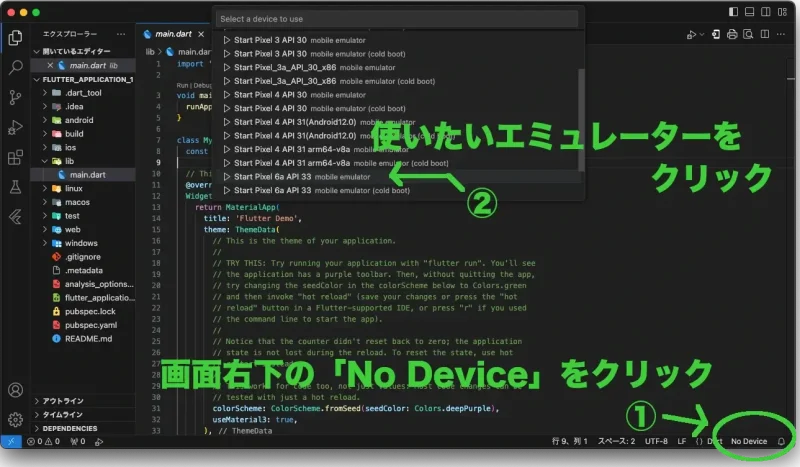This screenshot has height=467, width=800.
Task: Open the notifications bell in status bar
Action: 781,441
